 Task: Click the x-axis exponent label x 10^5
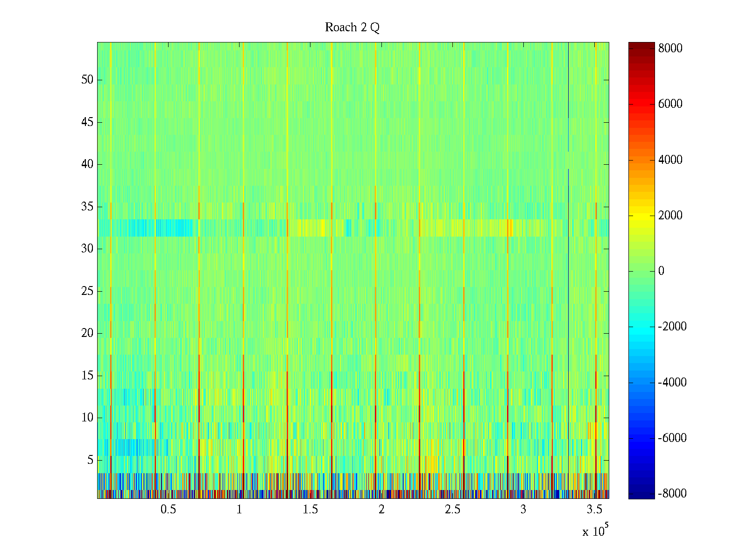tap(595, 531)
